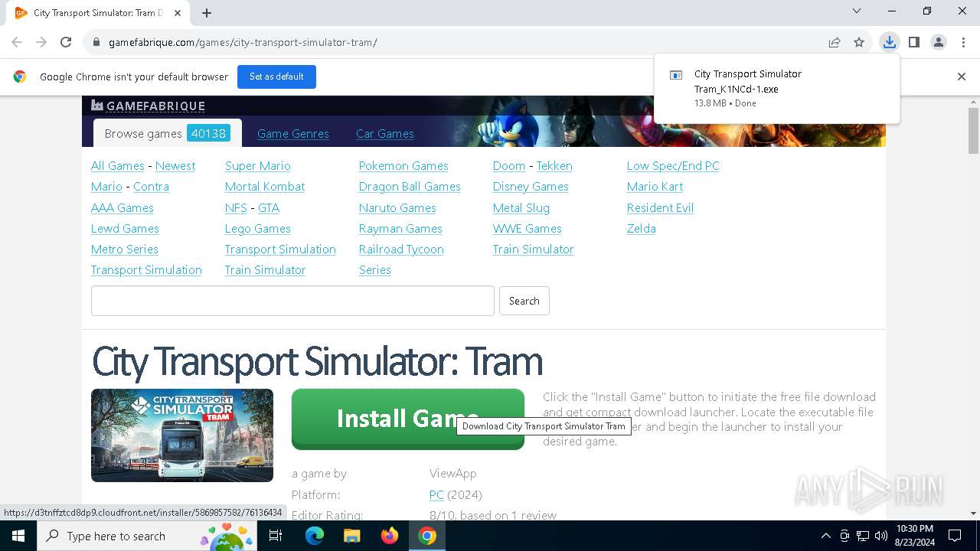
Task: Dismiss the default browser infobar
Action: tap(962, 77)
